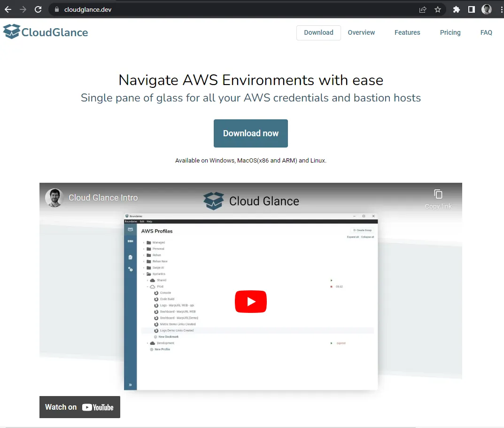Select the AWS Profiles sidebar icon

tap(130, 230)
